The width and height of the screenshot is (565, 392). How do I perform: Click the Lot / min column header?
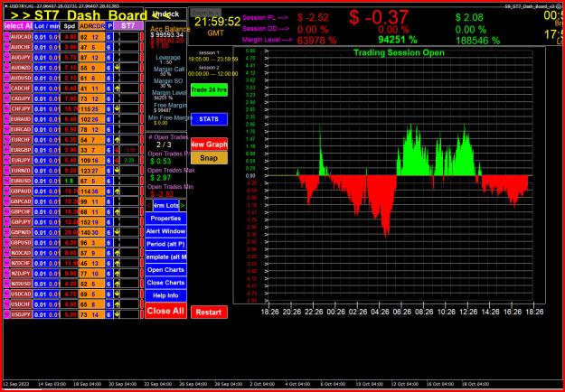tap(46, 26)
